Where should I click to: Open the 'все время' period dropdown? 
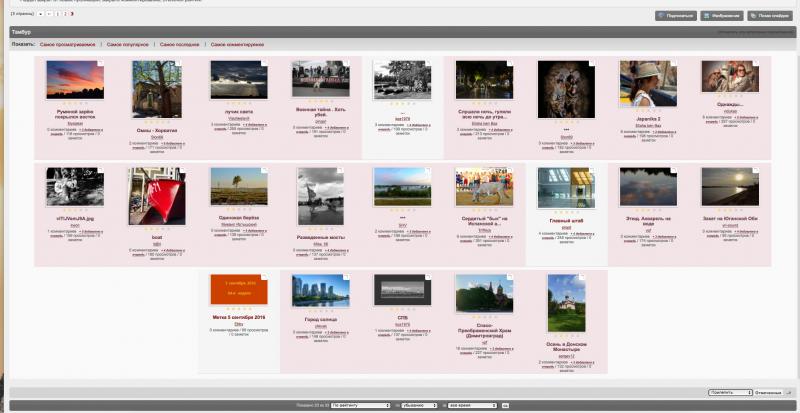click(472, 405)
